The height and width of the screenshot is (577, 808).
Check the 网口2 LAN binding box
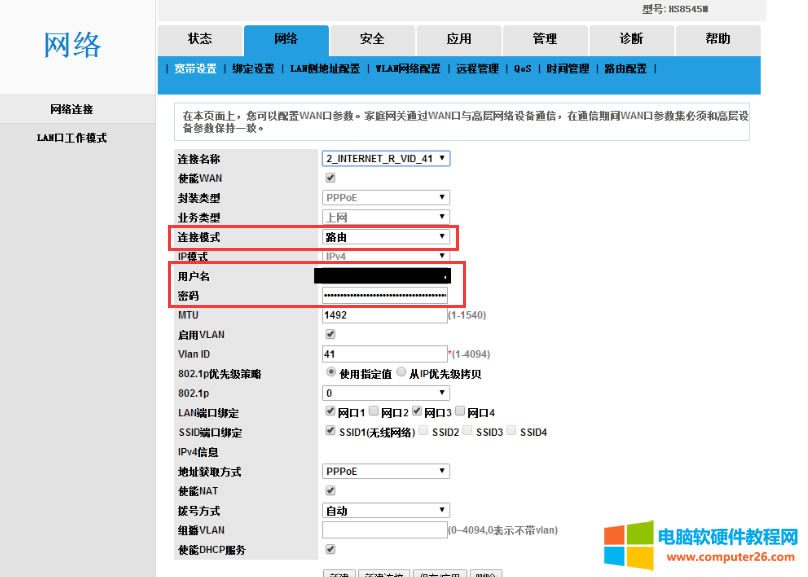[x=374, y=412]
